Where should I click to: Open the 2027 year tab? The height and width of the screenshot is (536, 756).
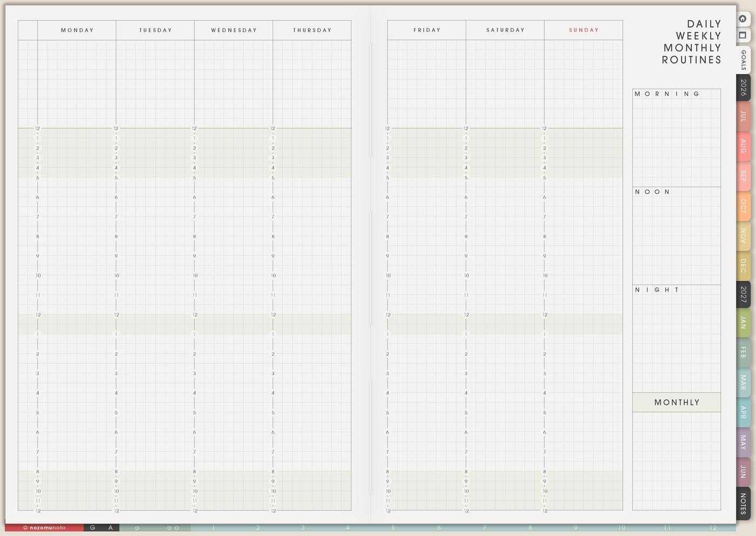pos(744,294)
